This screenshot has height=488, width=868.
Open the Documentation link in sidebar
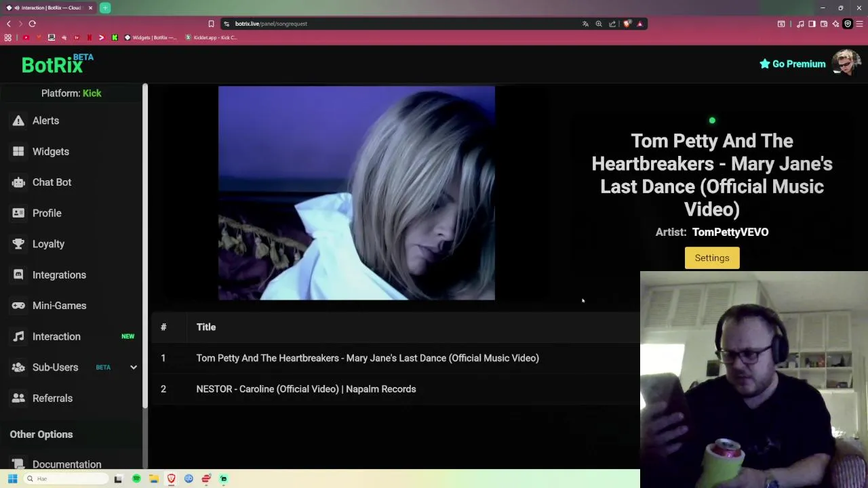click(x=66, y=464)
